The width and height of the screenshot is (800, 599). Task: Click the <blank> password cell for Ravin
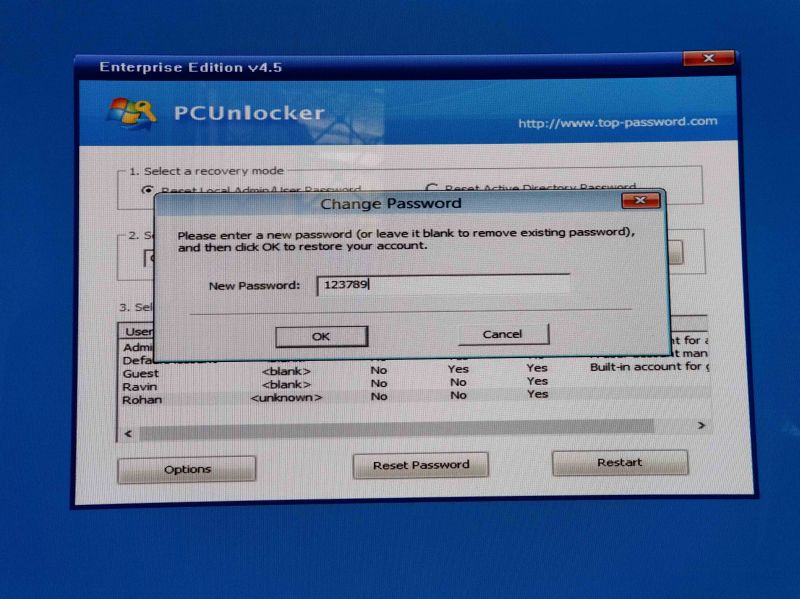(x=286, y=384)
